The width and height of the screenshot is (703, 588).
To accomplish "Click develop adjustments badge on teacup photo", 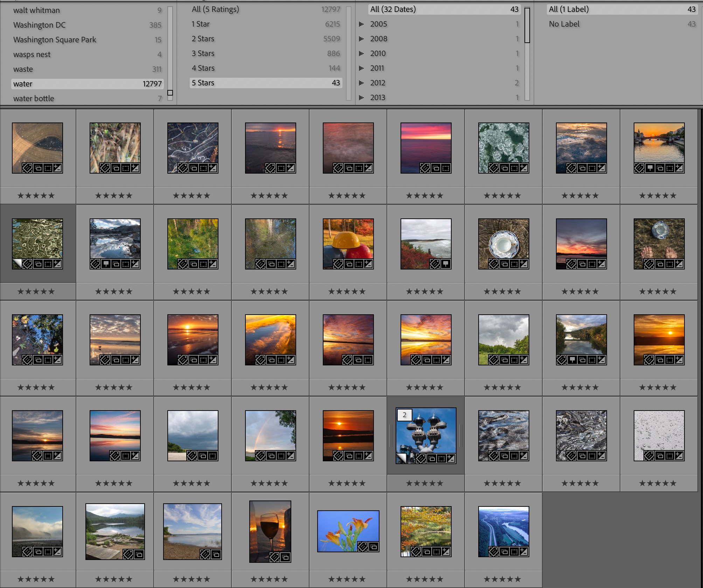I will click(523, 264).
